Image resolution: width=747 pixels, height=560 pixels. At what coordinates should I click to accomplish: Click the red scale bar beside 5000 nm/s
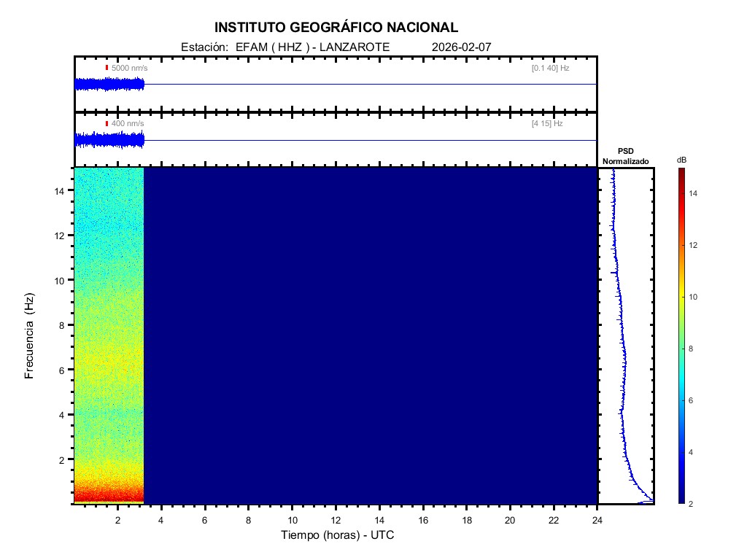(x=107, y=68)
